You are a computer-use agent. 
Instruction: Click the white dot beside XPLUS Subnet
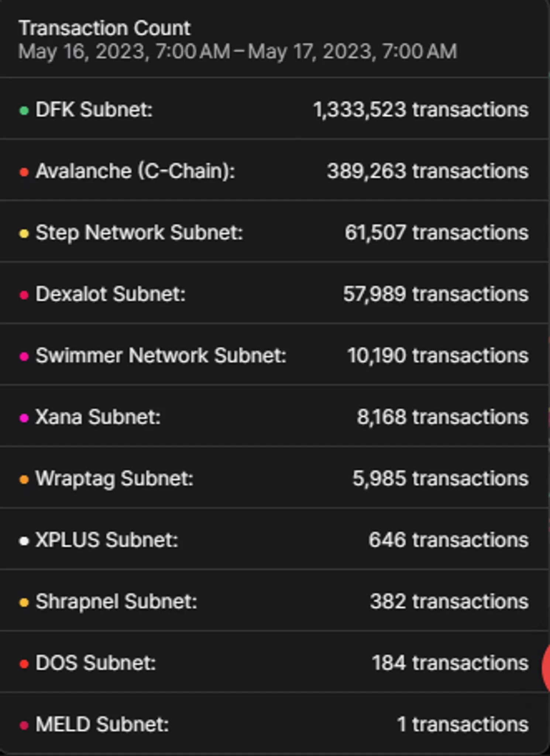tap(24, 541)
